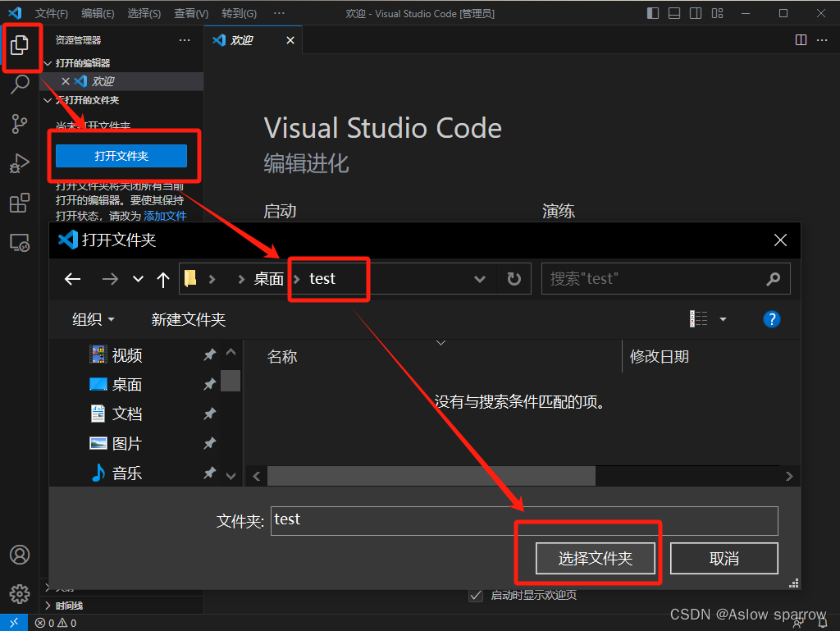Split the editor to the right
The height and width of the screenshot is (631, 840).
pyautogui.click(x=801, y=40)
